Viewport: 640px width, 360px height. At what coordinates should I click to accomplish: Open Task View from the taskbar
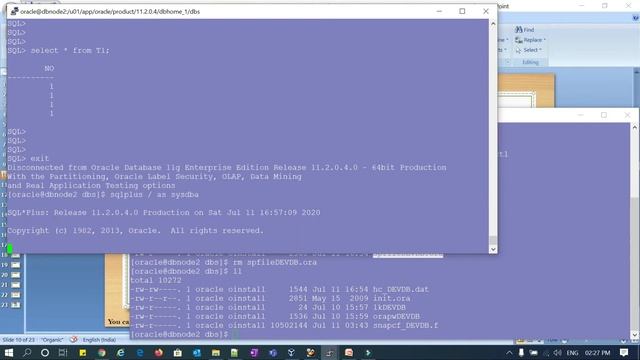tap(63, 353)
